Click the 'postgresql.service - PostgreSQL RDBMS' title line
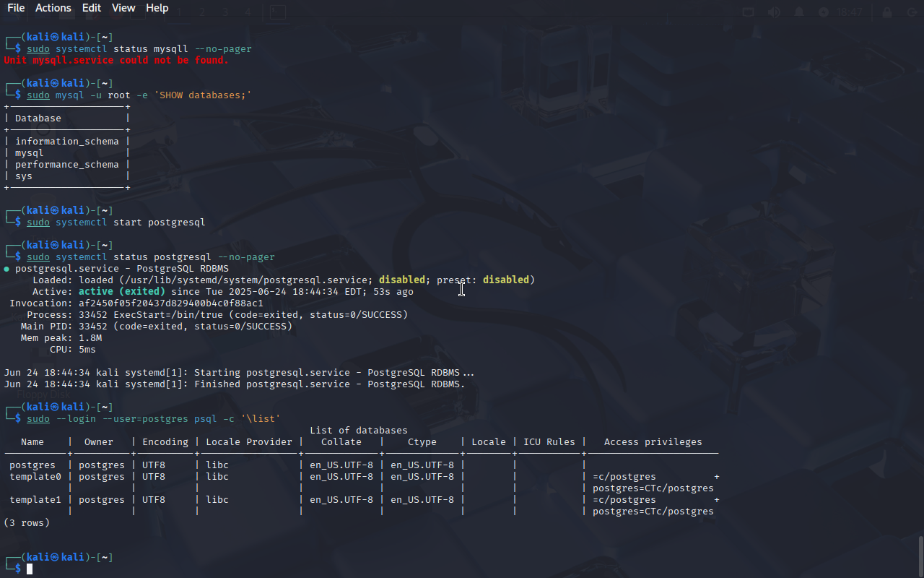924x578 pixels. [x=122, y=268]
